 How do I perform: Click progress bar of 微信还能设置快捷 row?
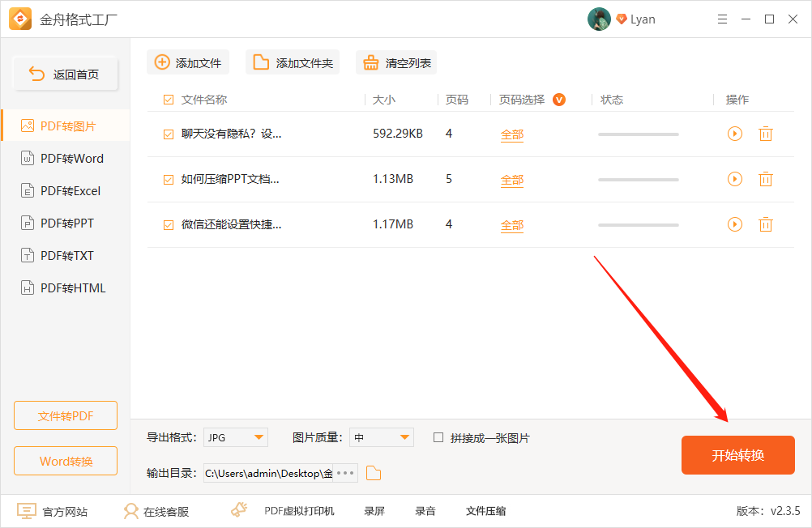tap(638, 225)
